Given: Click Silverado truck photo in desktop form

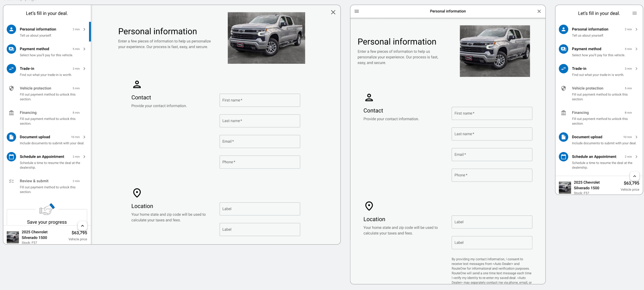Looking at the screenshot, I should point(266,38).
